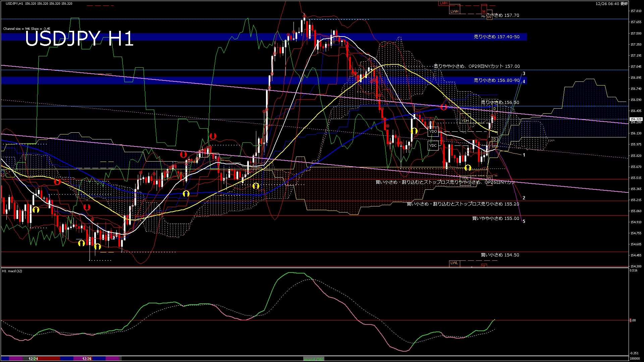Click the 157.00 NY cut sell label
Screen dimensions: 644x362
point(477,66)
